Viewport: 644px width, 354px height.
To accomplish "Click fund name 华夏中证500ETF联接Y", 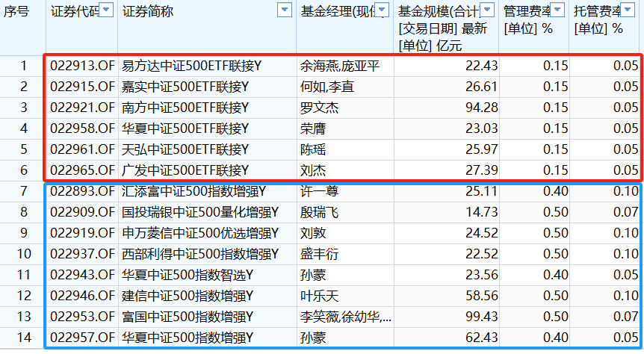I will (x=185, y=128).
